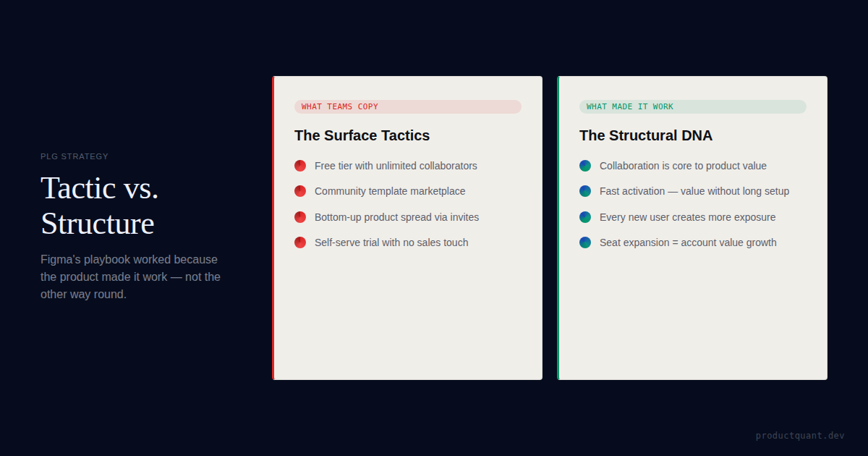Click red bullet beside Free tier item

(x=300, y=166)
